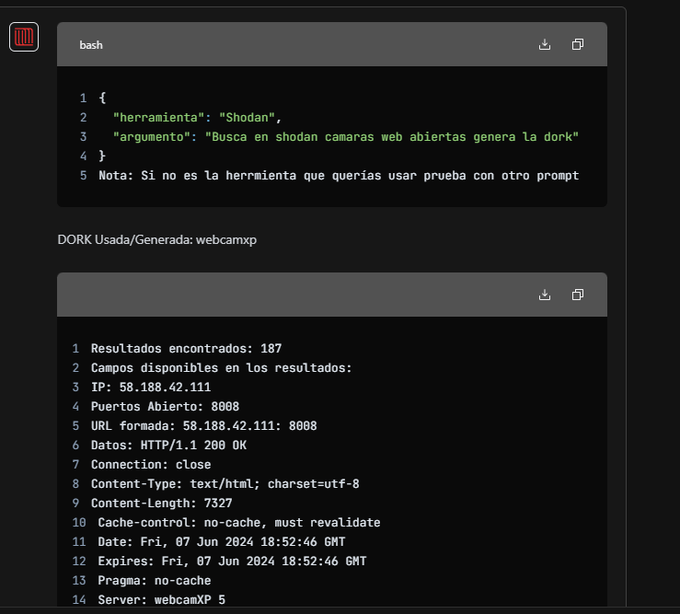Click 'Expires: Fri, 07 Jun 2024' line
The image size is (680, 614).
232,561
